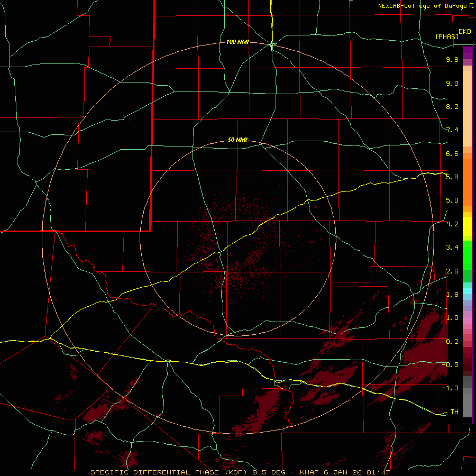Select the 9.8 scale value

click(x=452, y=59)
